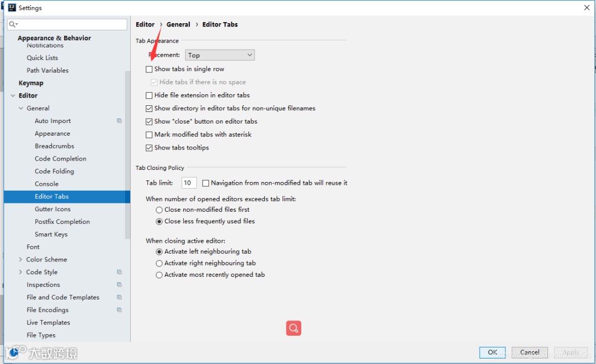596x364 pixels.
Task: Collapse the General tree node
Action: [21, 108]
